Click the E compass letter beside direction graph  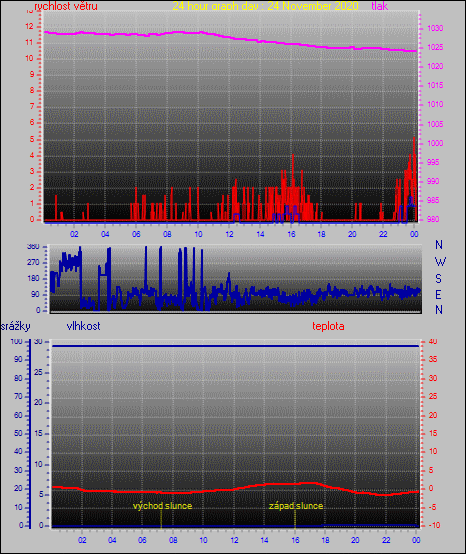coord(438,294)
